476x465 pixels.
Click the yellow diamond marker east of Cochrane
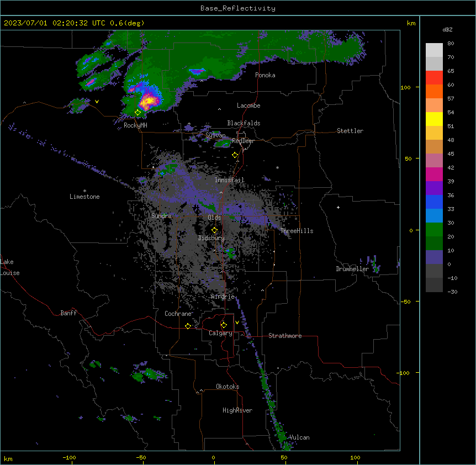click(x=188, y=326)
